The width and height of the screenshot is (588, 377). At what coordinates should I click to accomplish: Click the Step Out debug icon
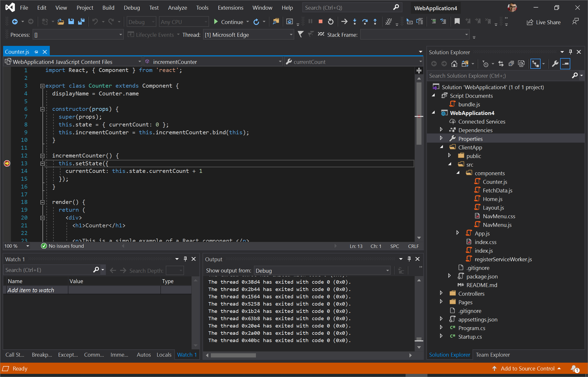pyautogui.click(x=375, y=22)
